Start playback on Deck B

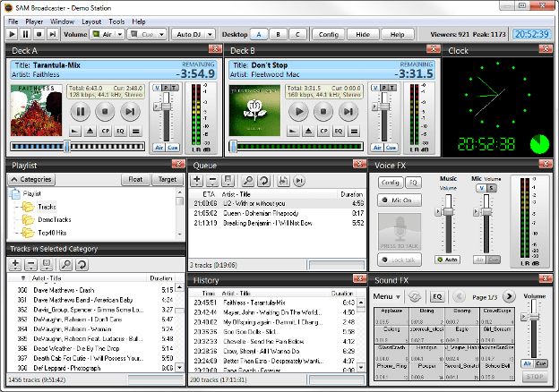pyautogui.click(x=298, y=112)
